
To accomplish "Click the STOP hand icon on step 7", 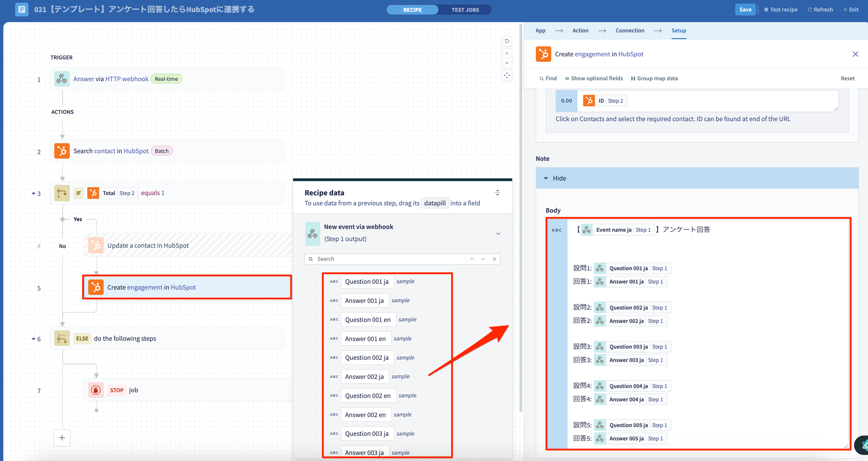I will click(x=96, y=390).
